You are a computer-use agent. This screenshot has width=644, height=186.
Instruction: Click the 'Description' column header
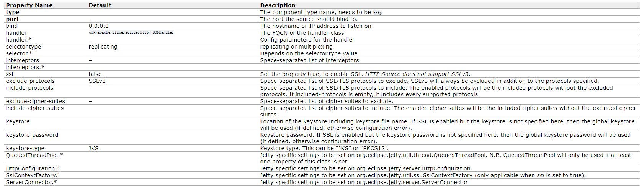point(278,5)
